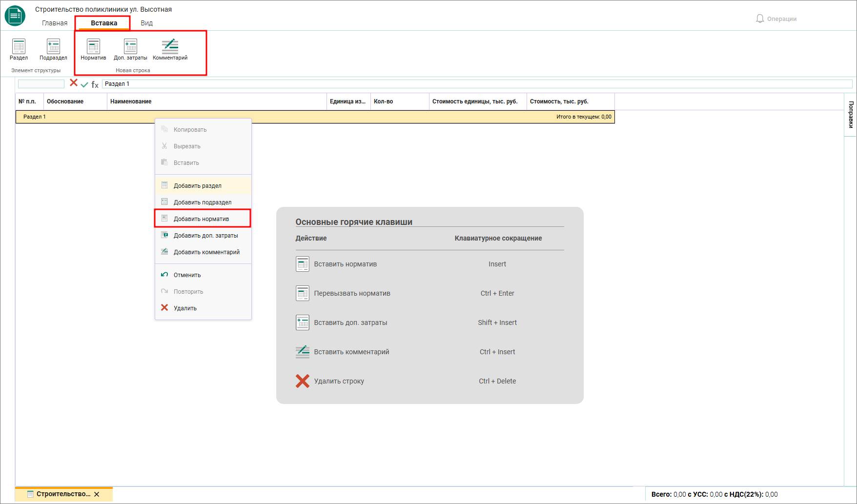Click the Вставить норматив hotkey icon
The image size is (857, 504).
[303, 264]
